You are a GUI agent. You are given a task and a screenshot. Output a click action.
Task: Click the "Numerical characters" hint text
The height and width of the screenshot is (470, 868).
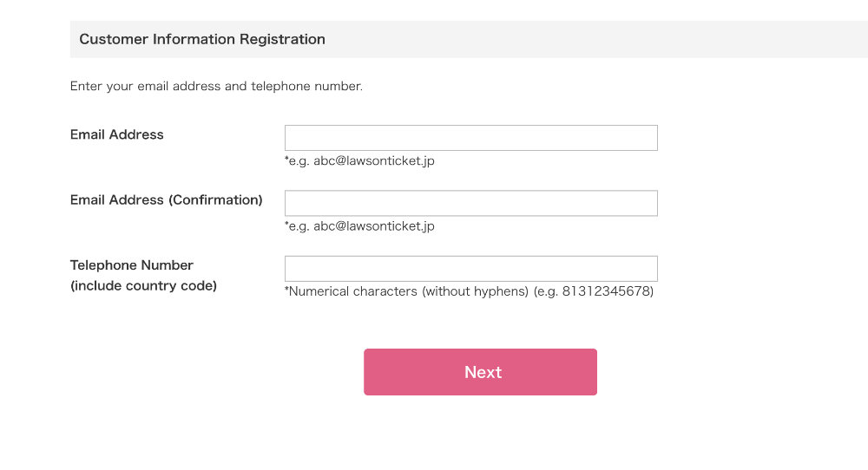(353, 291)
